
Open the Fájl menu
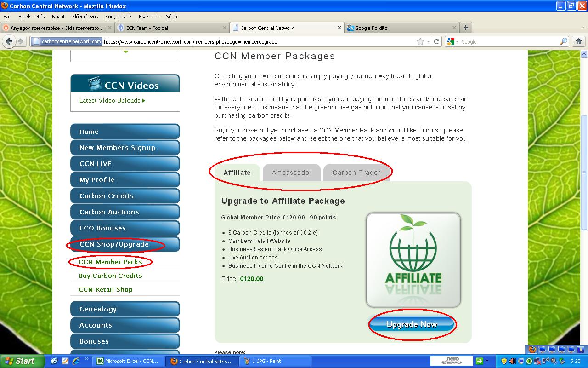tap(7, 17)
